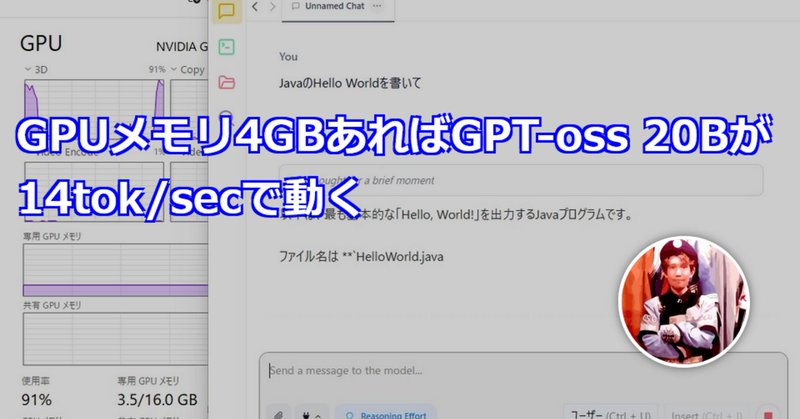800x419 pixels.
Task: Open the plug integrations menu
Action: click(312, 414)
